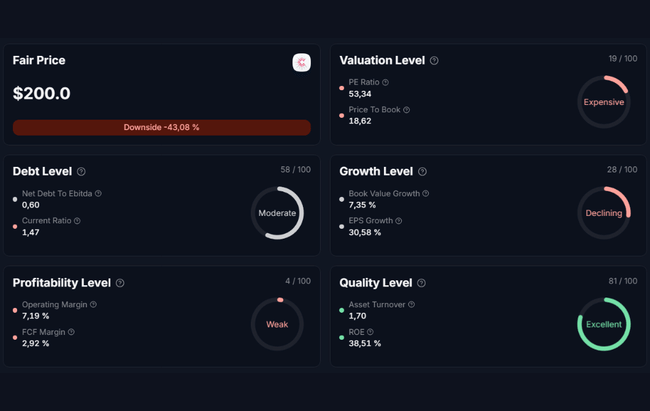The image size is (650, 411).
Task: Click the Expensive valuation gauge
Action: point(604,102)
